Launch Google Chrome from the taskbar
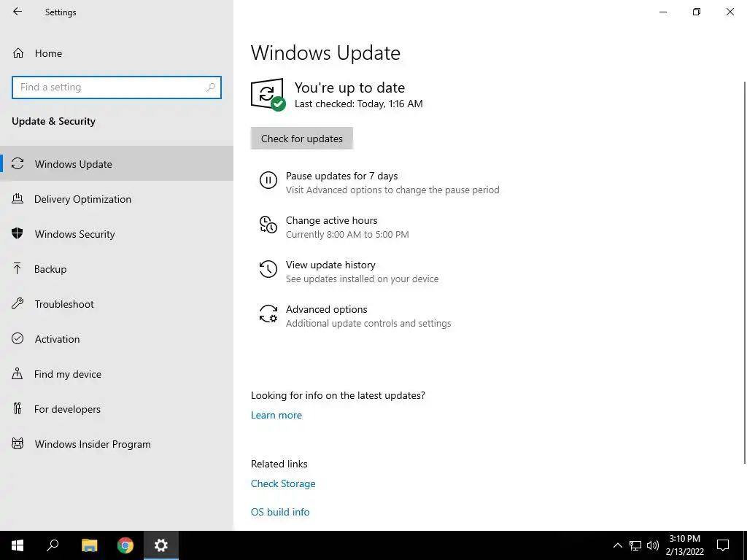Image resolution: width=747 pixels, height=560 pixels. [x=125, y=545]
